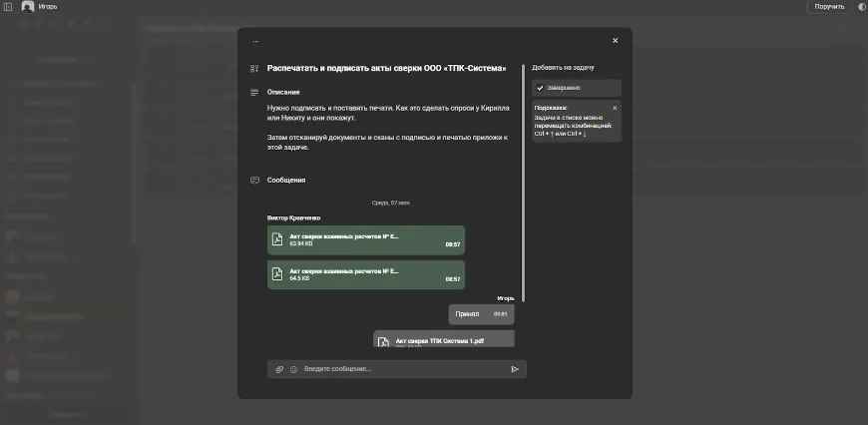Dismiss the Подсказка hint box
868x425 pixels.
(615, 107)
